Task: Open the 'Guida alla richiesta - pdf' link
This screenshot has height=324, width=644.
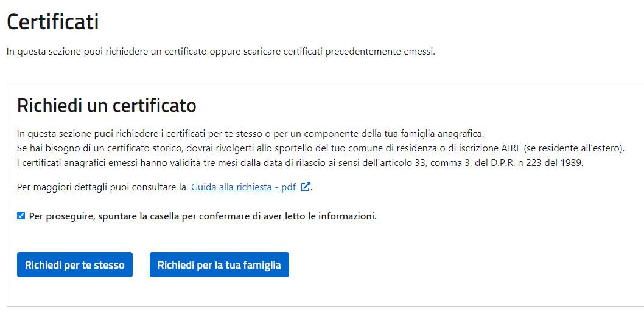Action: [x=244, y=187]
